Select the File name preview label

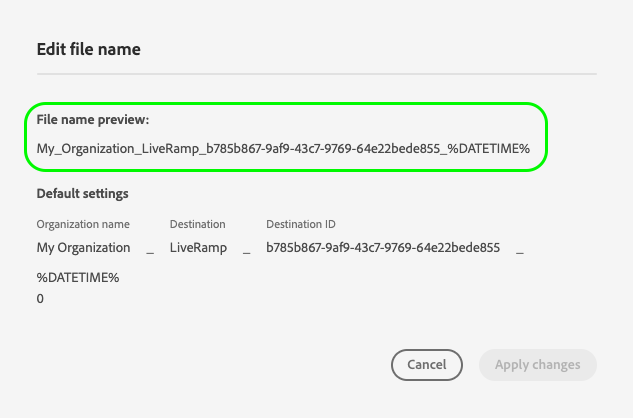pyautogui.click(x=92, y=120)
